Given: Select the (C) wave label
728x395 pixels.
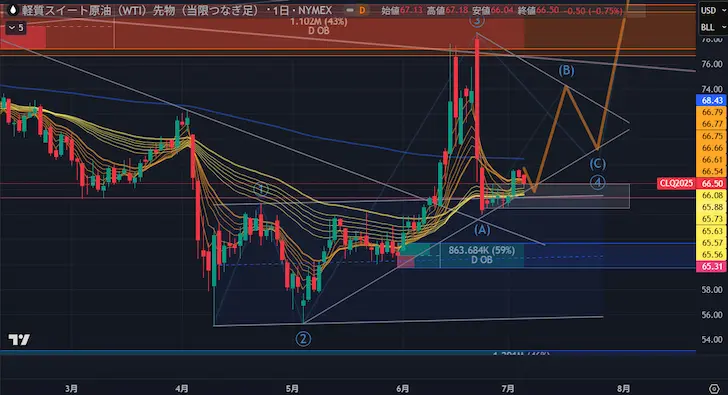Looking at the screenshot, I should 598,163.
